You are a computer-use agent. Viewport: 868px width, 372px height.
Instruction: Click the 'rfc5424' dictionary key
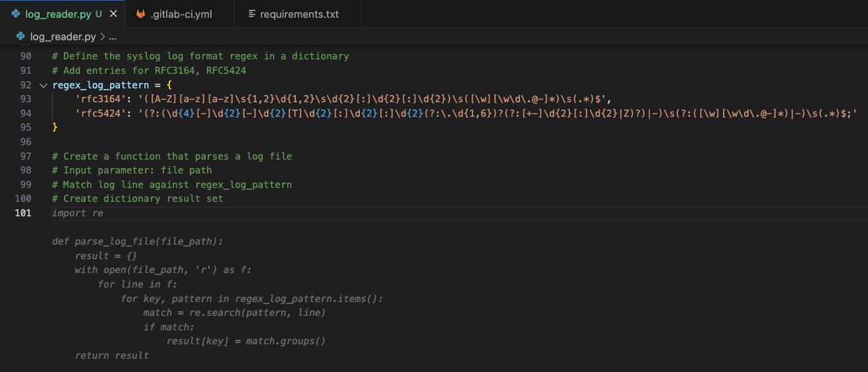point(100,113)
